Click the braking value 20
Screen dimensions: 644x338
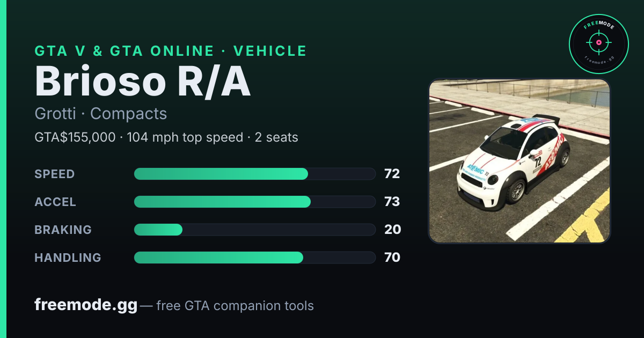pos(392,230)
